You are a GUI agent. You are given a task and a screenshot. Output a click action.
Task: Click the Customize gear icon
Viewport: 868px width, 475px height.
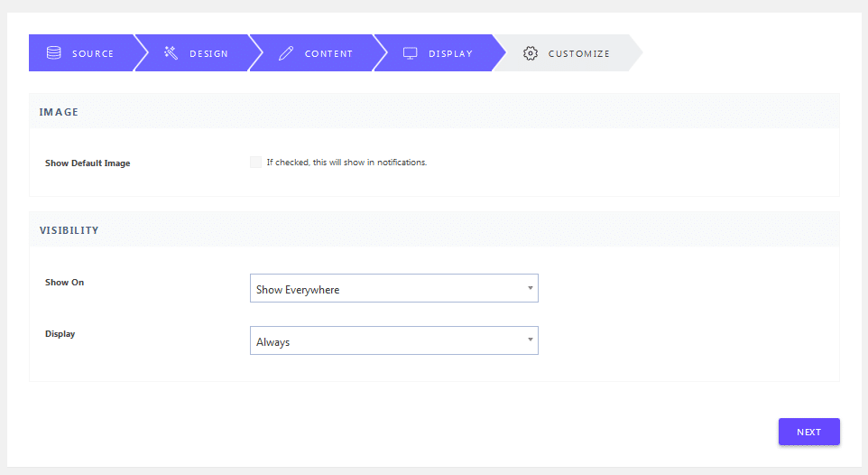point(531,53)
